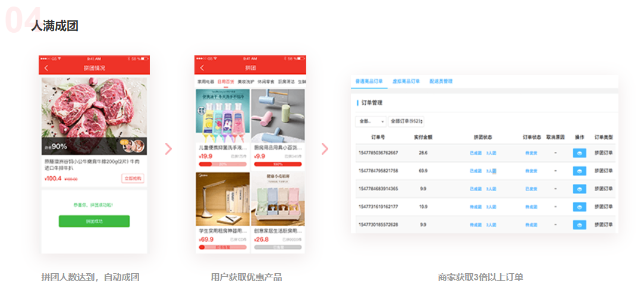Open the 全部 filter dropdown
Viewport: 644px width, 297px height.
tap(370, 121)
